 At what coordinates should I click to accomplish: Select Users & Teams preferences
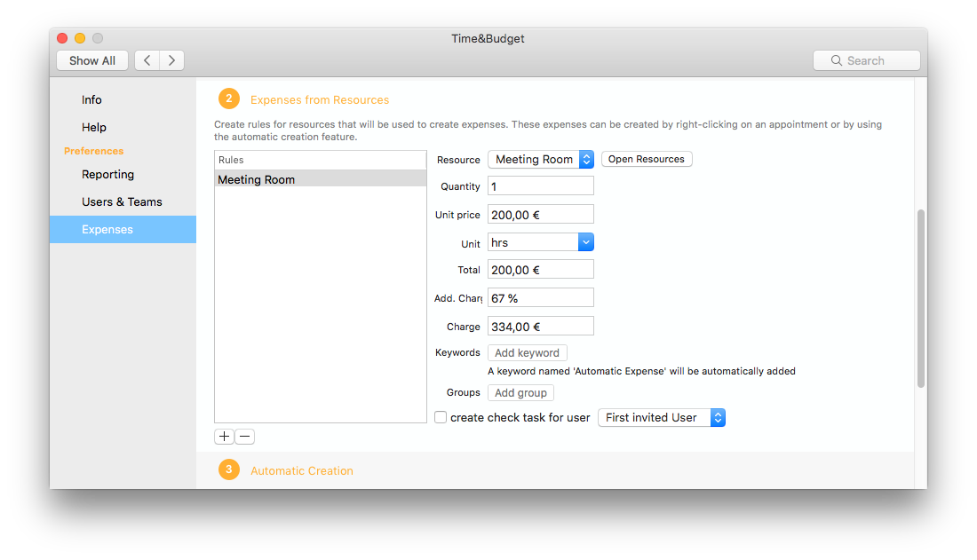tap(123, 201)
